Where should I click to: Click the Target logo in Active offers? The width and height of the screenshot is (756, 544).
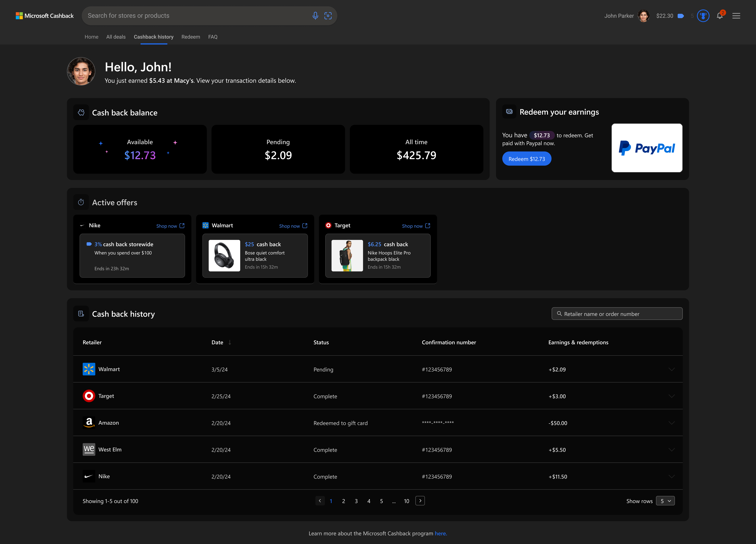pyautogui.click(x=328, y=226)
